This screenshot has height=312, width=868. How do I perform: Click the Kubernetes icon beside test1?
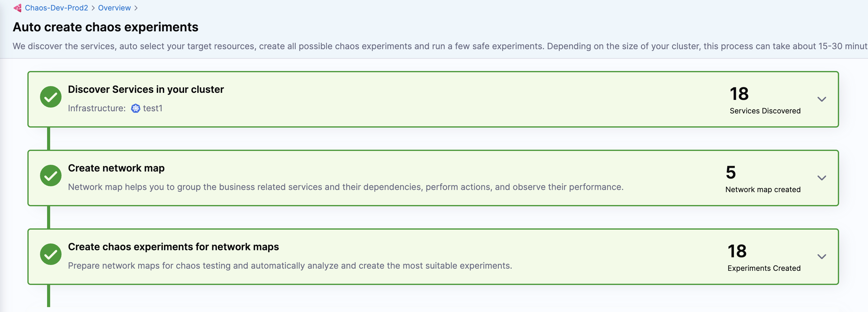tap(135, 108)
